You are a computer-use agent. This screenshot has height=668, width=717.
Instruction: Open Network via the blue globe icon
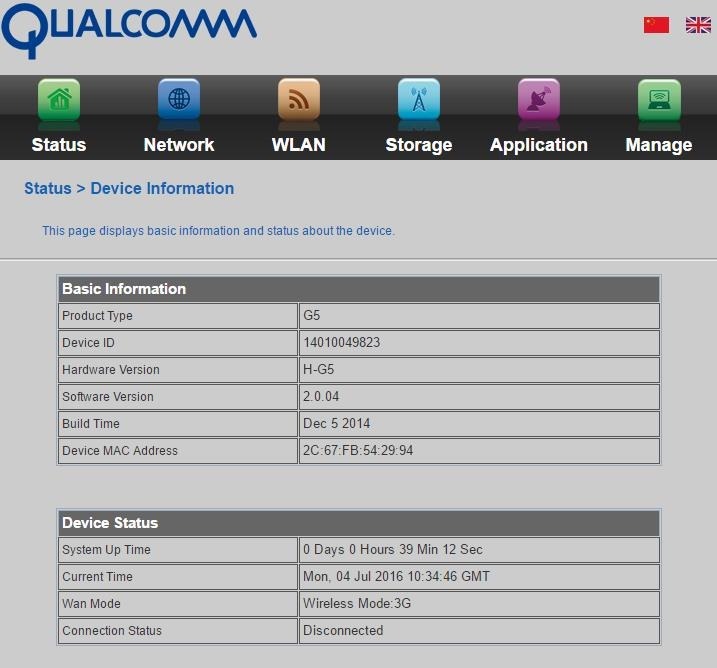pos(179,100)
